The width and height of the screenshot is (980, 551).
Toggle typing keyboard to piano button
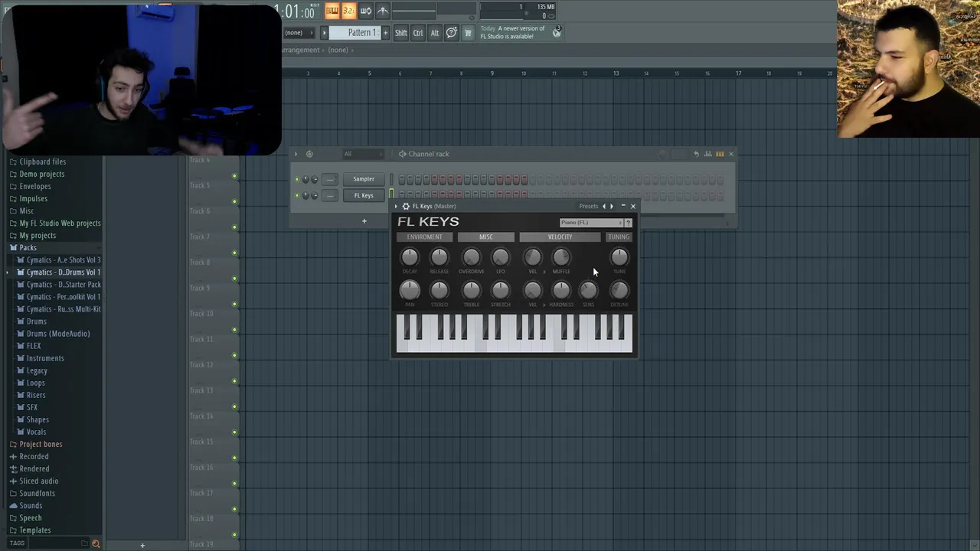tap(332, 11)
